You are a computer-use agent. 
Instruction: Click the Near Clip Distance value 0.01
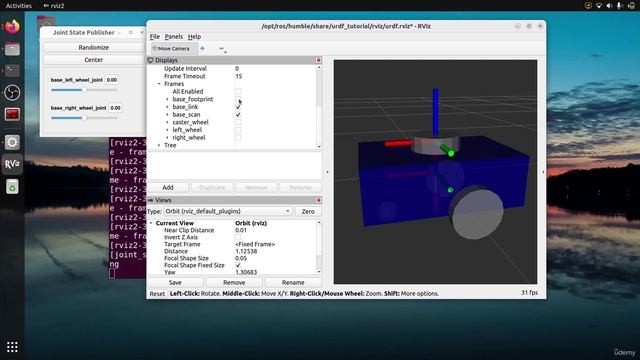241,230
